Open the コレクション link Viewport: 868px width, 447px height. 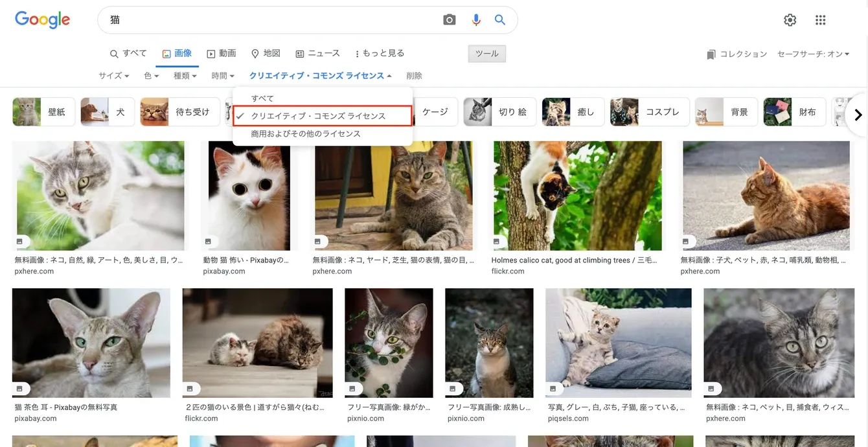(x=737, y=54)
